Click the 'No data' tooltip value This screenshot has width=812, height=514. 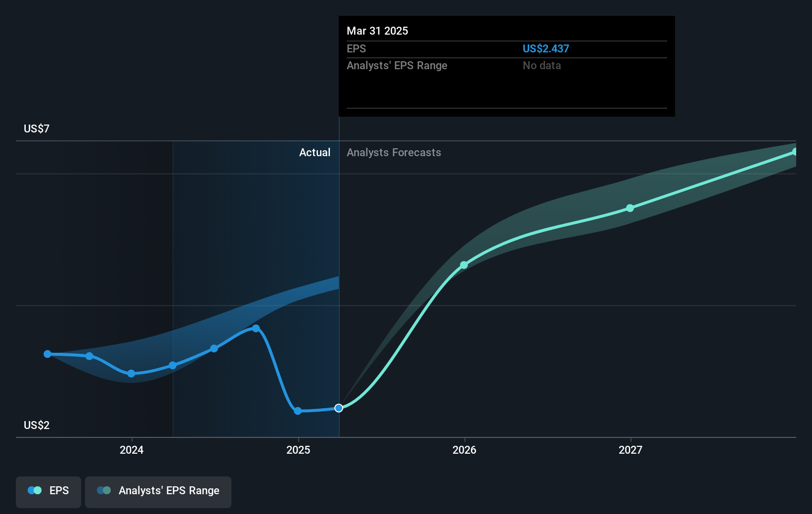(542, 65)
